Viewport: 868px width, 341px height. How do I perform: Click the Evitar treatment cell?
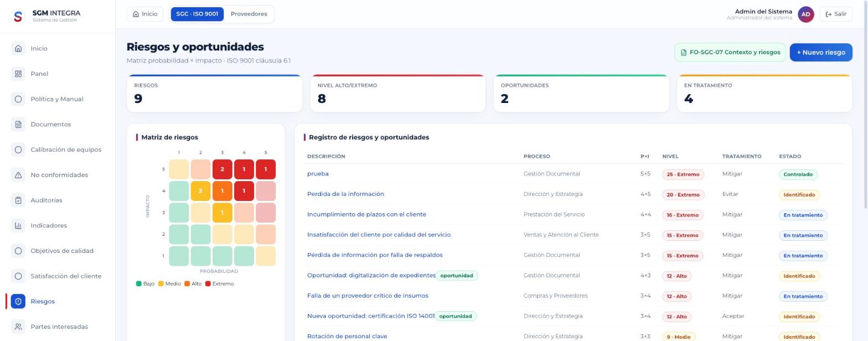pyautogui.click(x=730, y=194)
